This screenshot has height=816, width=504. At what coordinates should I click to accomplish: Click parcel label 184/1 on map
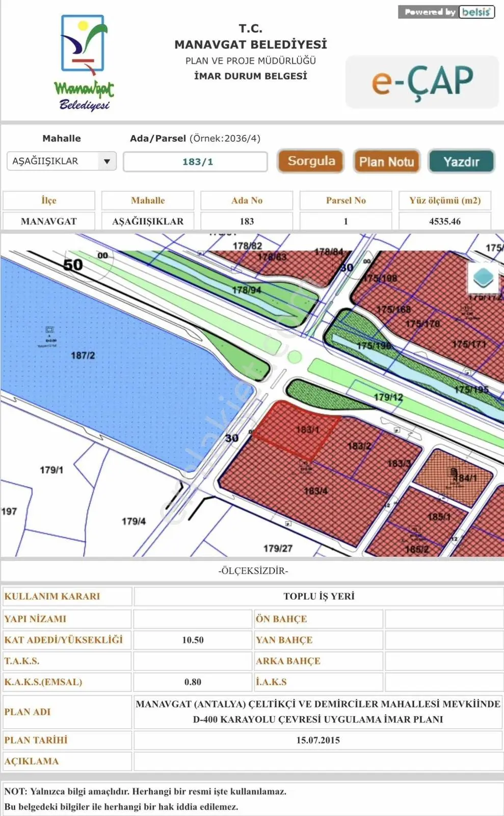coord(465,478)
